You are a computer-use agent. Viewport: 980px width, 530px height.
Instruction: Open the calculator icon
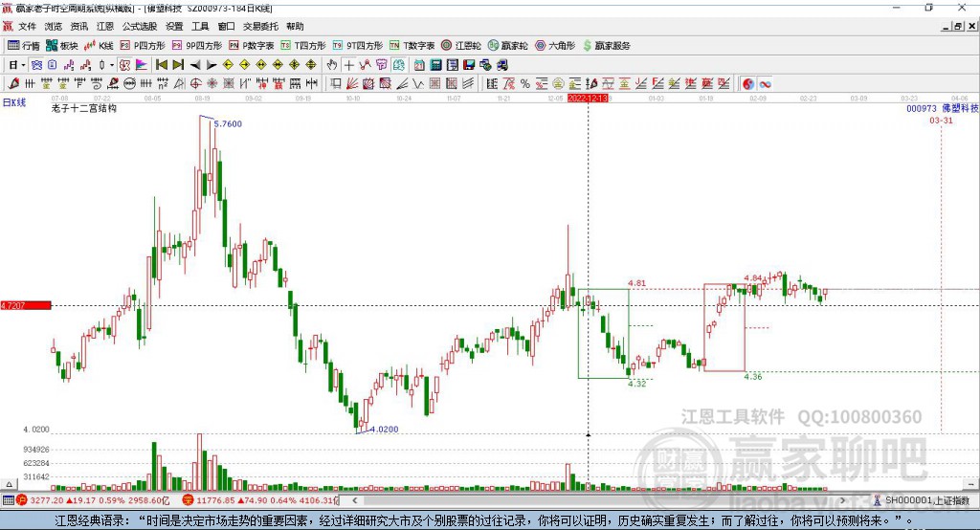[x=435, y=65]
